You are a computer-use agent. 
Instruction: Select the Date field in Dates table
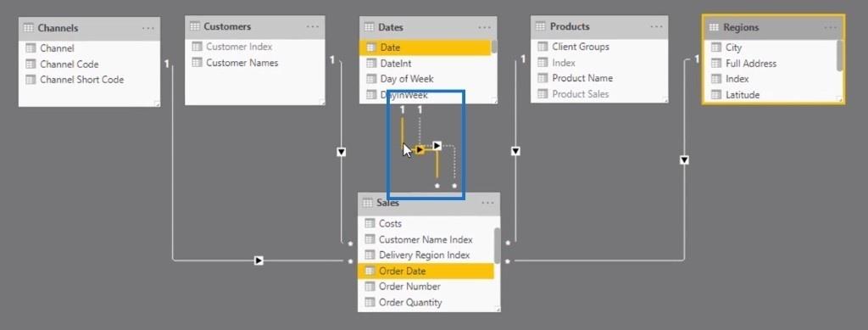(x=426, y=48)
